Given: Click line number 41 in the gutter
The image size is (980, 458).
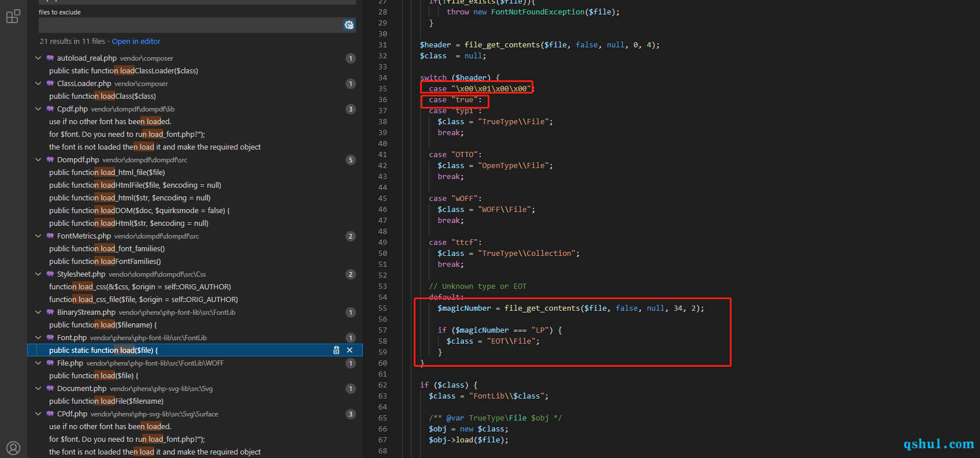Looking at the screenshot, I should tap(383, 154).
